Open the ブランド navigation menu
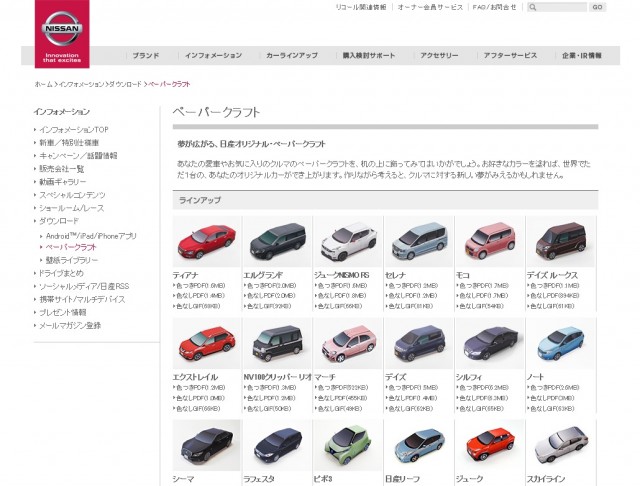Viewport: 640px width, 486px height. [x=146, y=55]
